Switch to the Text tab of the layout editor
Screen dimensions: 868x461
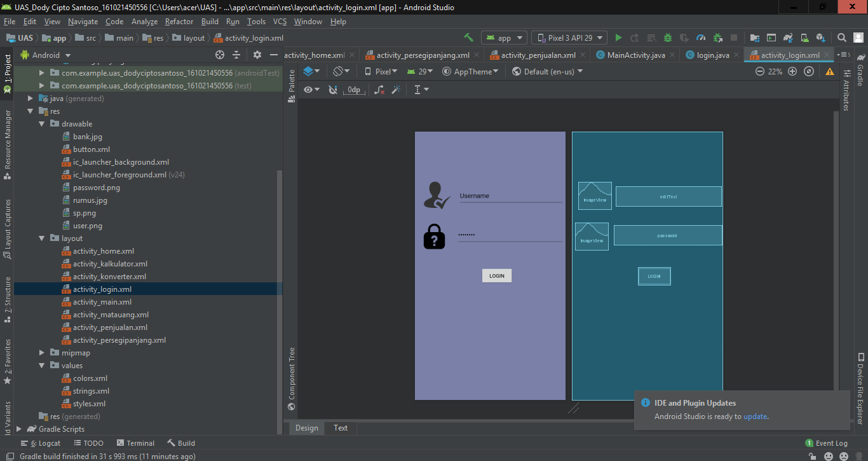341,428
